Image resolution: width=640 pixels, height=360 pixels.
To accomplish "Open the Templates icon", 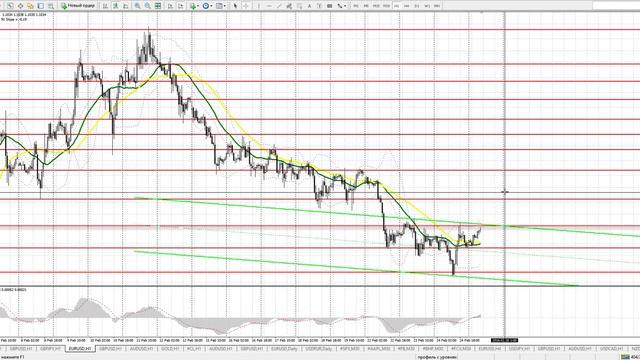I will [219, 6].
